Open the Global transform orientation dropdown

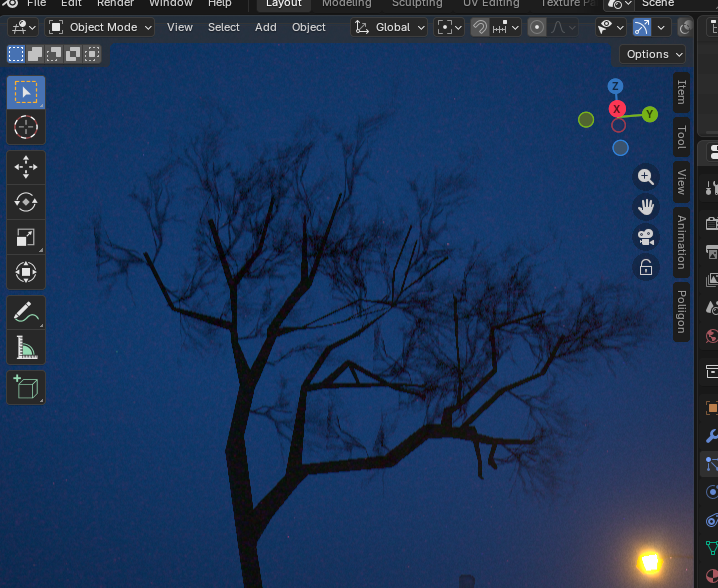pyautogui.click(x=389, y=27)
